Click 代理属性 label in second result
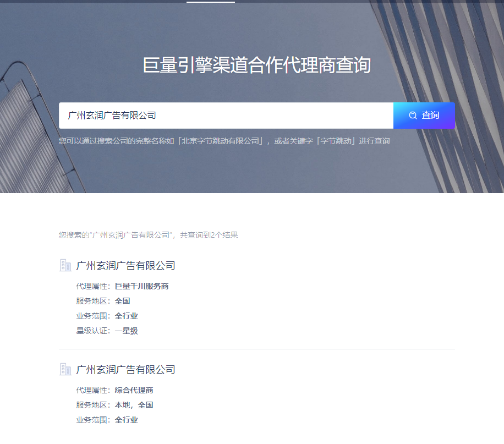The height and width of the screenshot is (444, 504). 93,390
